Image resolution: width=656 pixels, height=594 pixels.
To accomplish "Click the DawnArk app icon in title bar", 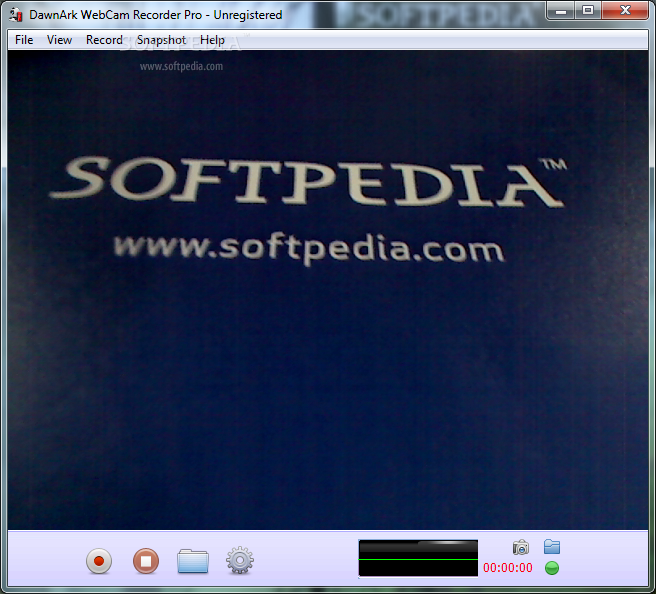I will click(16, 15).
